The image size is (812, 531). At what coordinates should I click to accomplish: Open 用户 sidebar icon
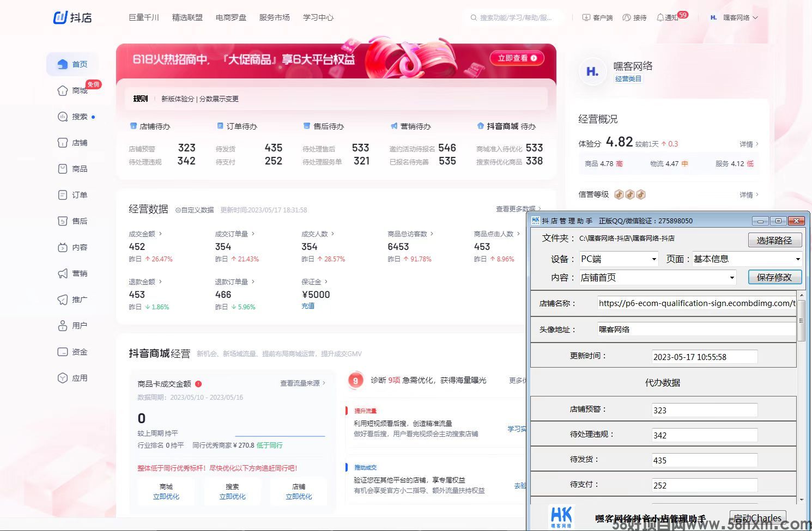tap(63, 326)
